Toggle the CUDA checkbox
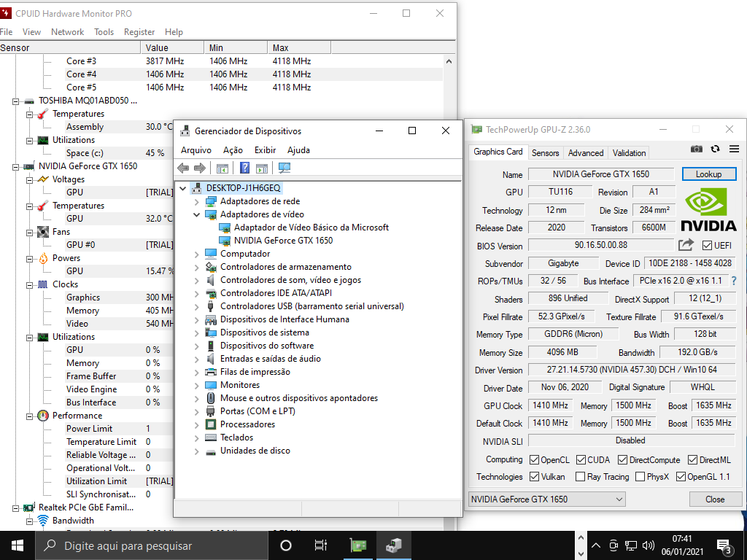Screen dimensions: 747x560 (581, 460)
